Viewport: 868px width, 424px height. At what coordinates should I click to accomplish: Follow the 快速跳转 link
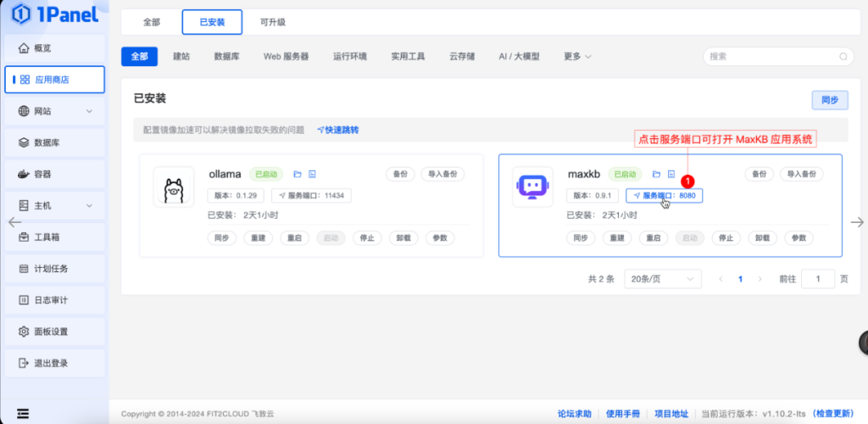(x=337, y=130)
